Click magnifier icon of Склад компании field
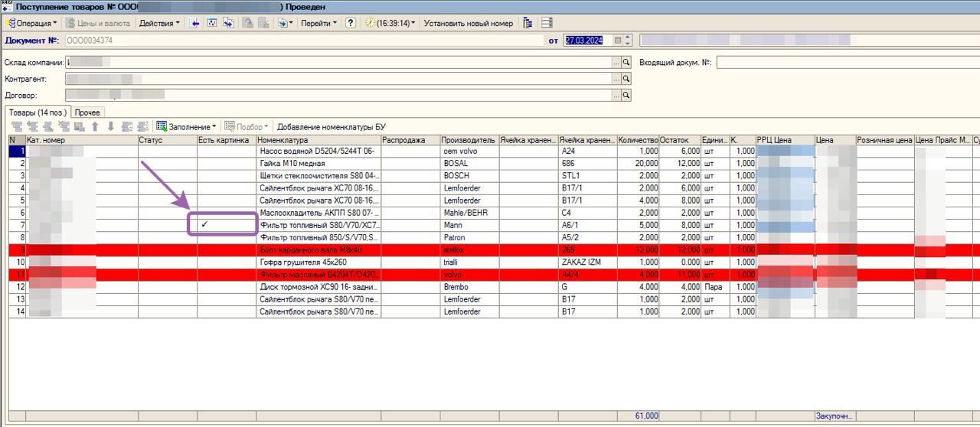Screen dimensions: 980x427 point(626,62)
